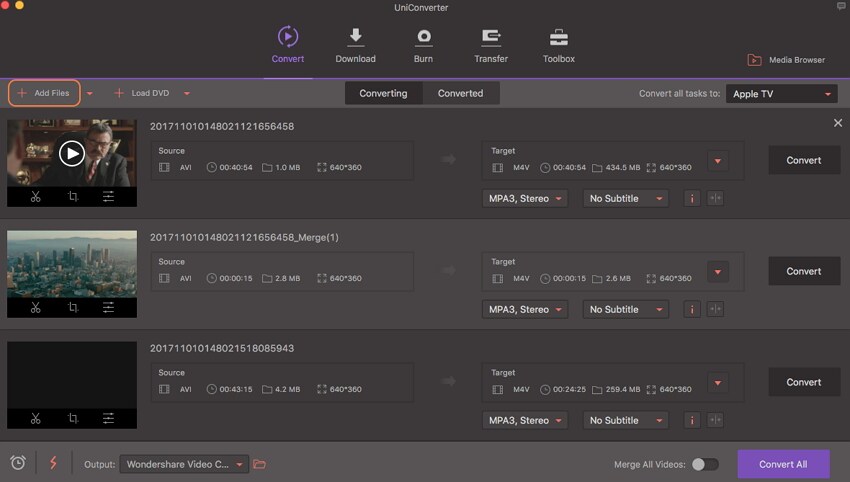Image resolution: width=850 pixels, height=482 pixels.
Task: Open effect settings for the first video
Action: pyautogui.click(x=108, y=196)
